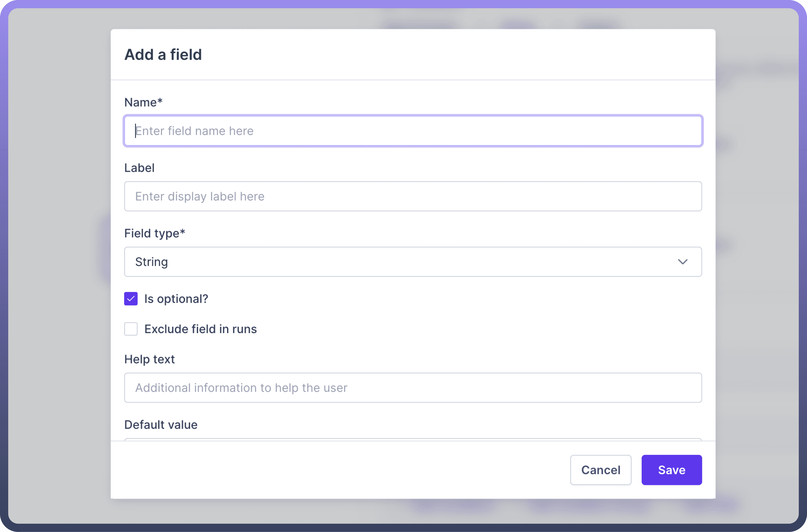Focus the Label text field
The width and height of the screenshot is (807, 532).
pos(413,196)
